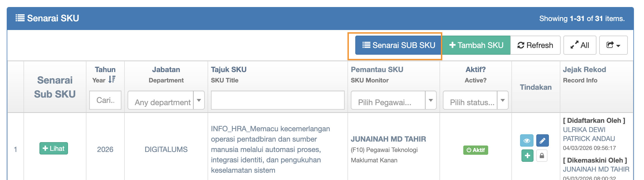The width and height of the screenshot is (644, 180).
Task: Open the Any department dropdown
Action: 166,100
